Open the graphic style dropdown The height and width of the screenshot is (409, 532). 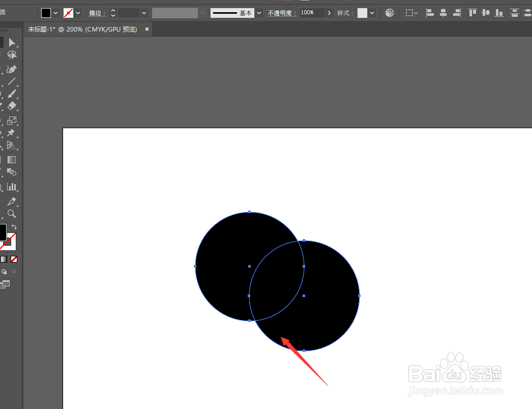click(372, 13)
